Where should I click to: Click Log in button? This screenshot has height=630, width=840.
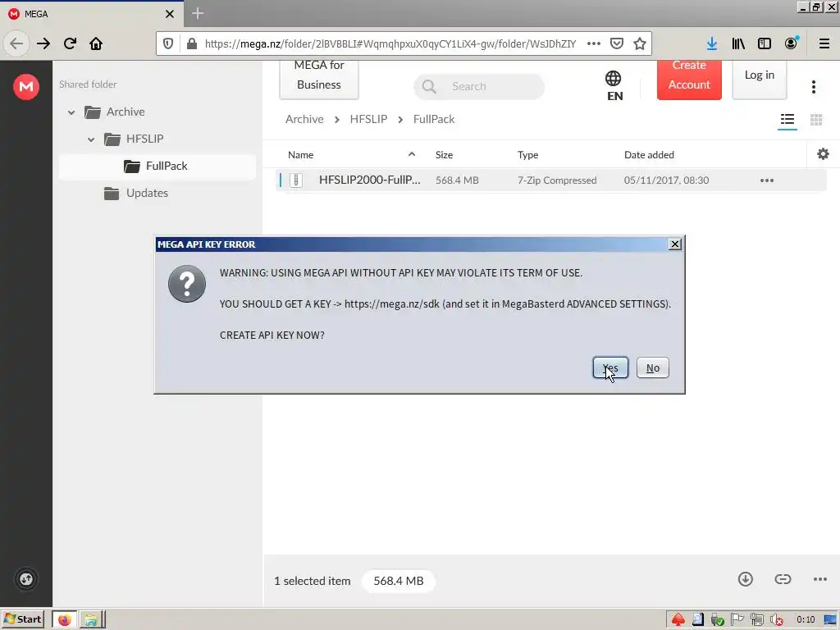[759, 78]
